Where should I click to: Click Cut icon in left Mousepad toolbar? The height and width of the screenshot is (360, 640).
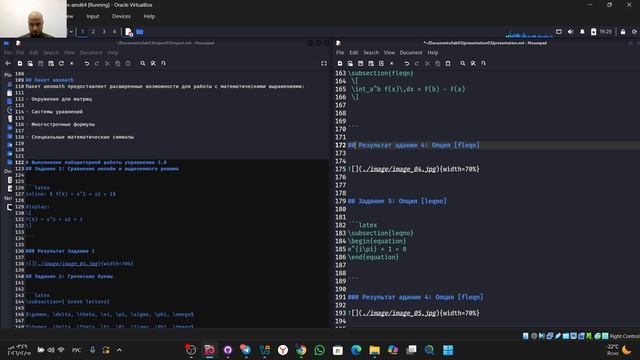[x=107, y=63]
